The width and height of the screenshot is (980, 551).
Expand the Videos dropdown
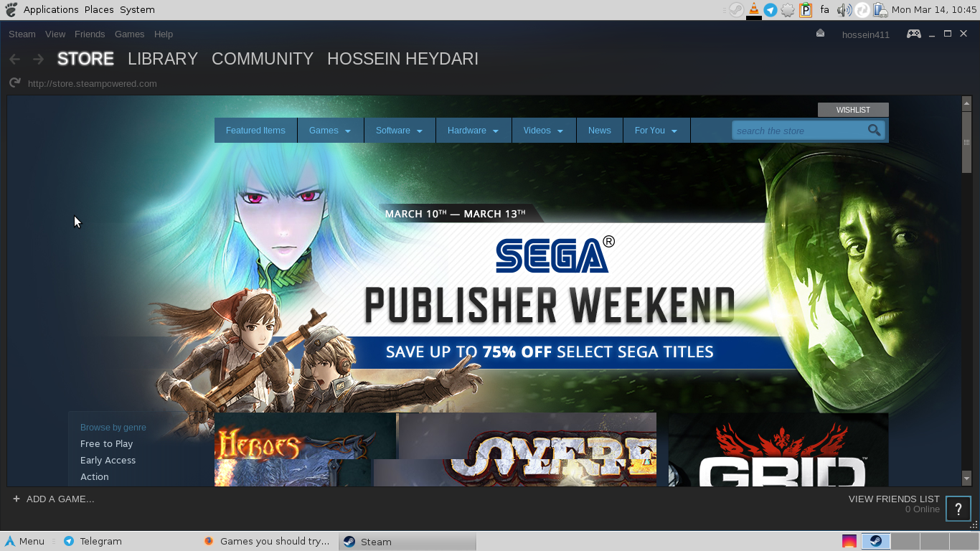pos(544,130)
